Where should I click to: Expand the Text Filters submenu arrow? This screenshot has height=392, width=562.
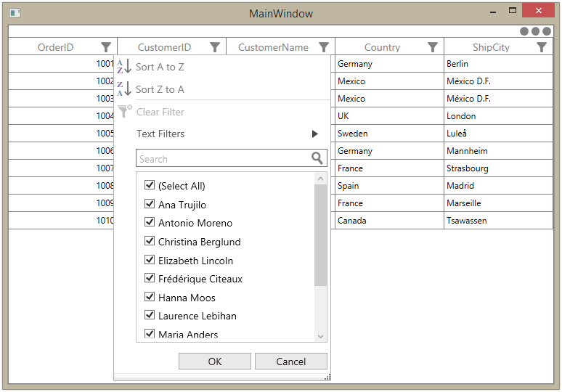coord(315,134)
